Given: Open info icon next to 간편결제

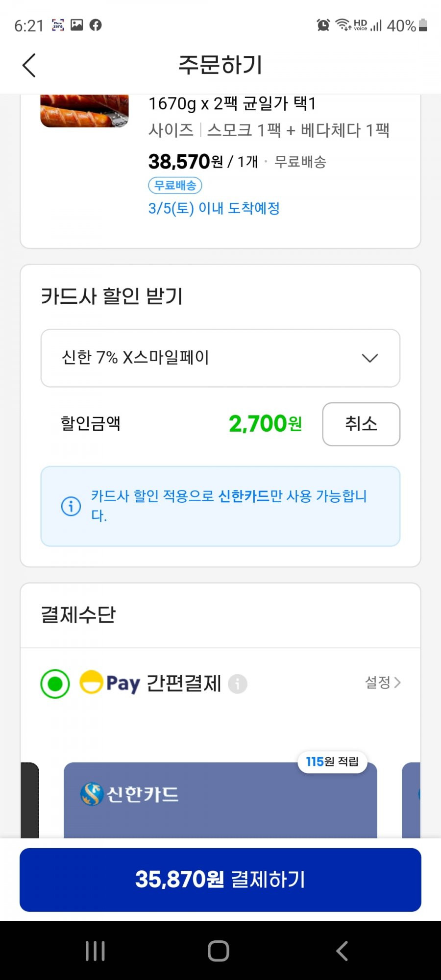Looking at the screenshot, I should (238, 684).
